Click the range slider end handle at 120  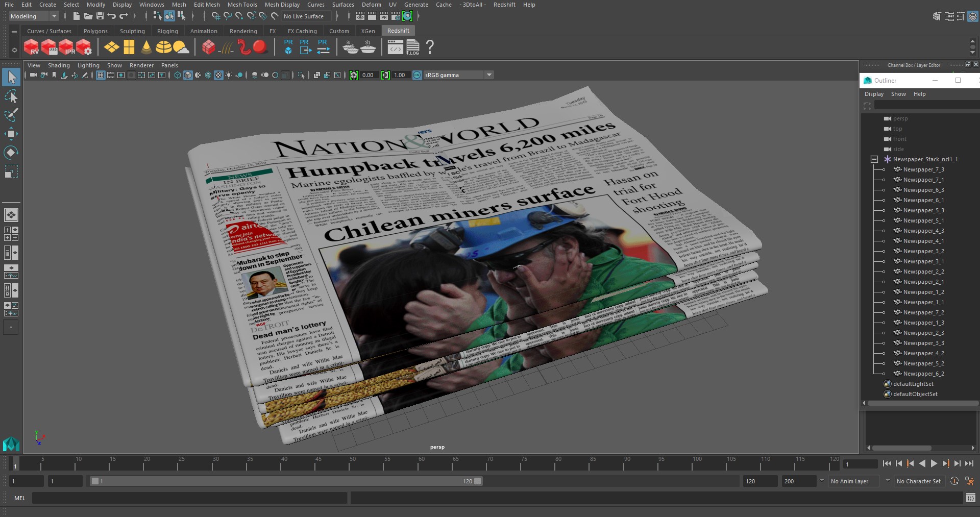478,481
